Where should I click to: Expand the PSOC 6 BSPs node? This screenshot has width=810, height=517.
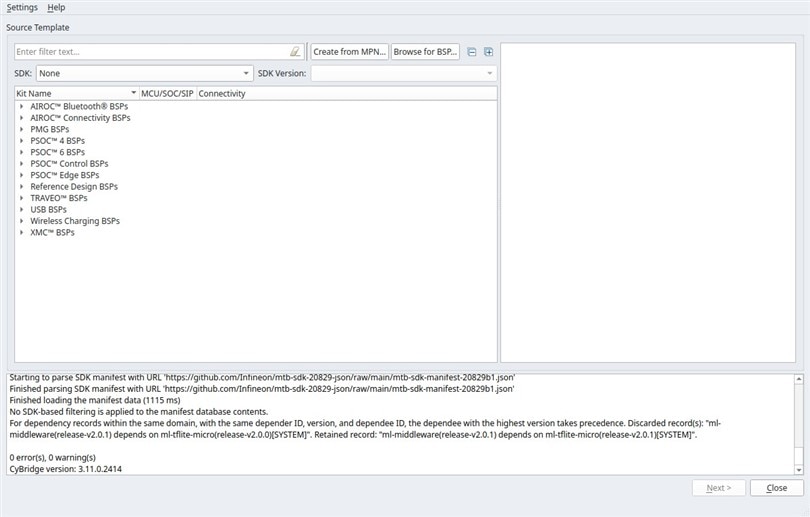click(x=21, y=152)
